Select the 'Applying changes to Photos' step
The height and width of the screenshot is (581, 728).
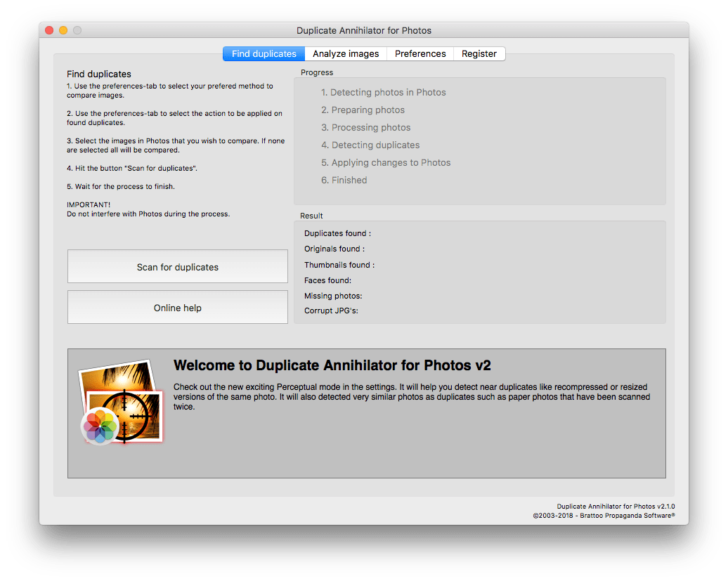(x=386, y=163)
